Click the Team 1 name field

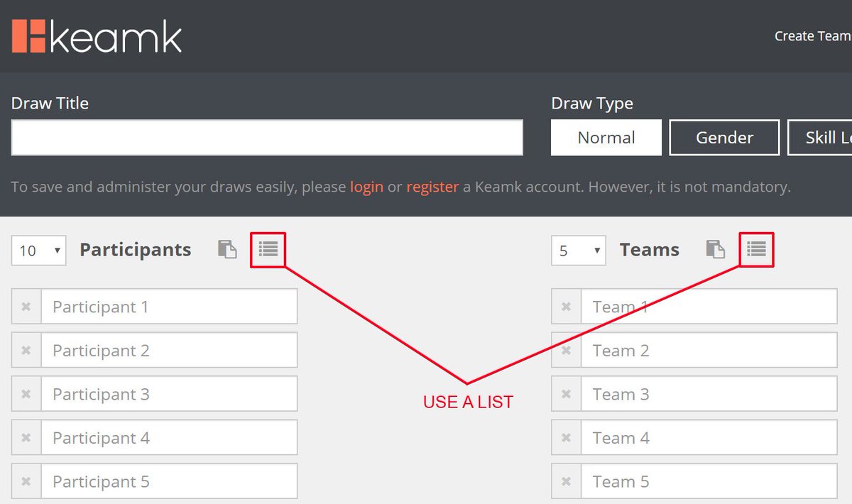point(709,307)
